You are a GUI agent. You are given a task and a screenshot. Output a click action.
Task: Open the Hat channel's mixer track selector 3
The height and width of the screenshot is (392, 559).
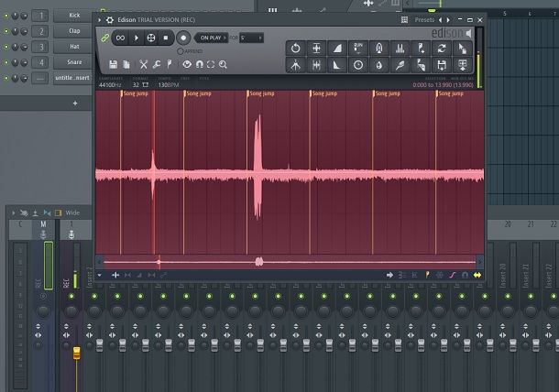point(40,47)
